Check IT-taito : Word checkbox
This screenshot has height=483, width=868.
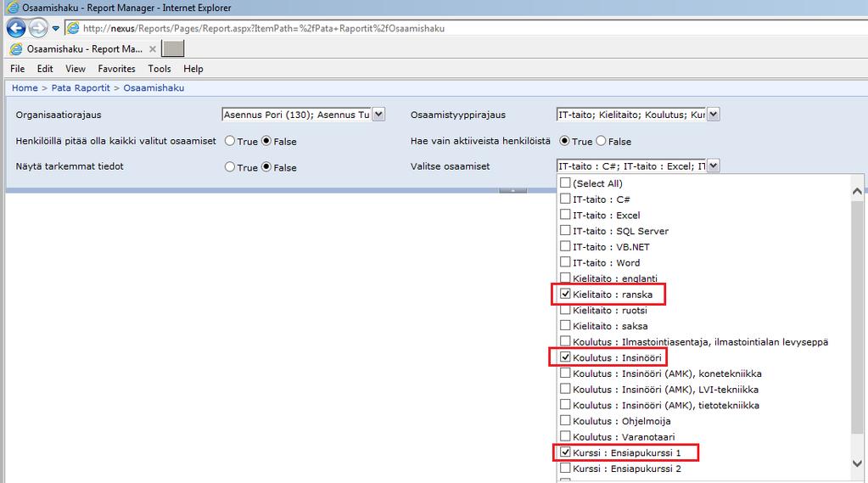pyautogui.click(x=565, y=262)
